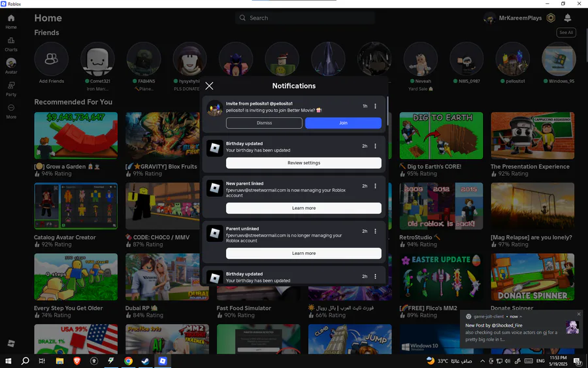
Task: Click the Review settings button
Action: coord(304,163)
